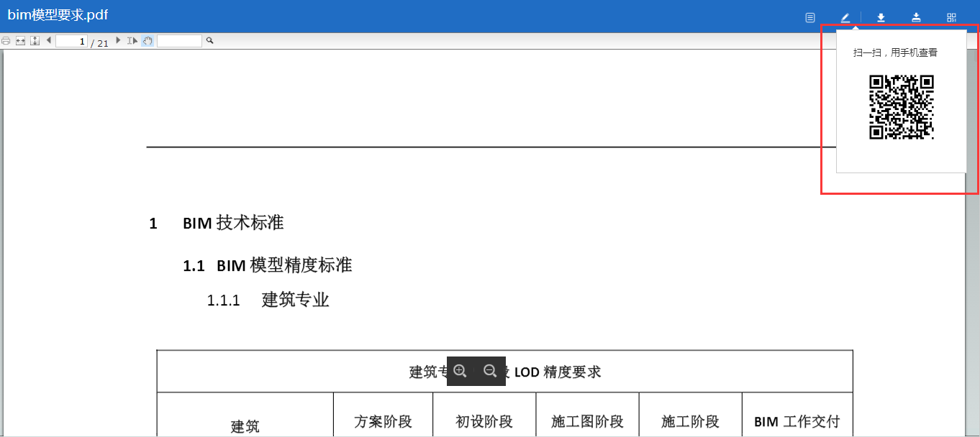Click the search magnifier icon

coord(209,40)
